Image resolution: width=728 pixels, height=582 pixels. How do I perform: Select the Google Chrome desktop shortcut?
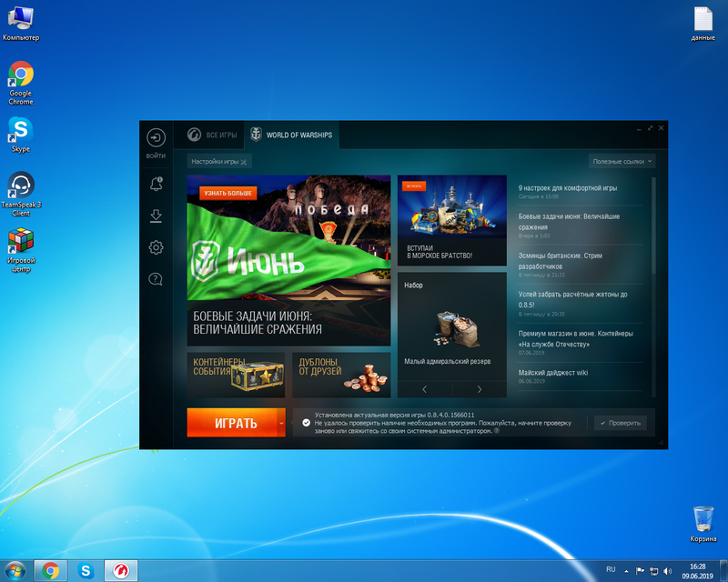21,84
